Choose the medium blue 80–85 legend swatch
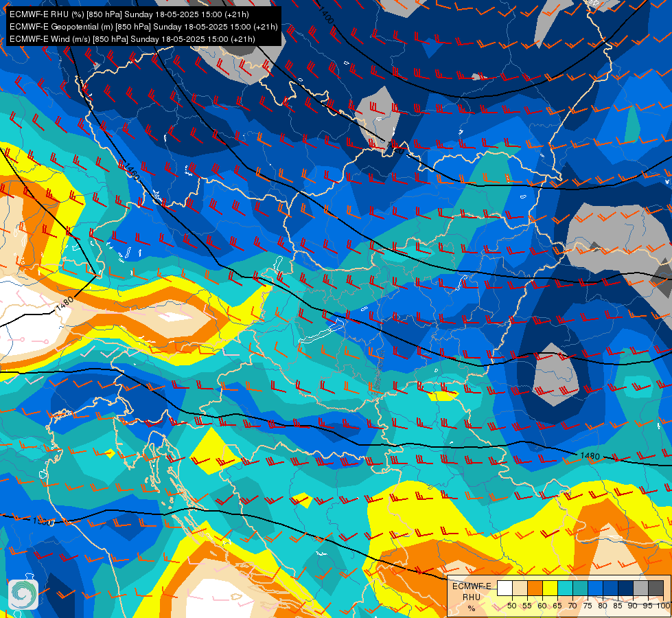 tap(611, 588)
